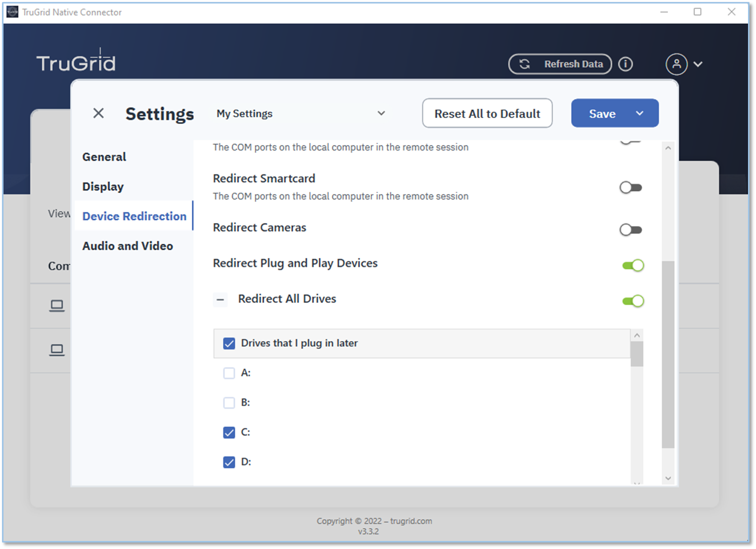Uncheck the D: drive checkbox
Screen dimensions: 756x549
(x=229, y=462)
